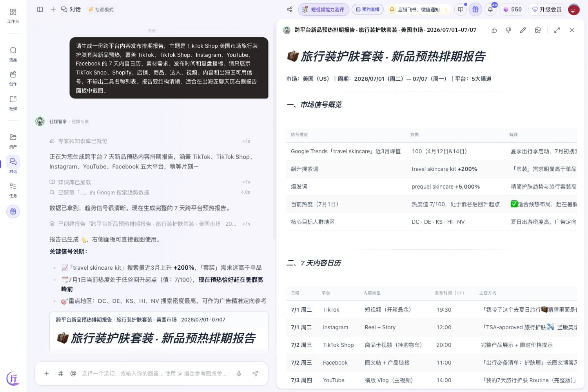Send the message with paper plane icon
The width and height of the screenshot is (588, 392).
pos(255,374)
